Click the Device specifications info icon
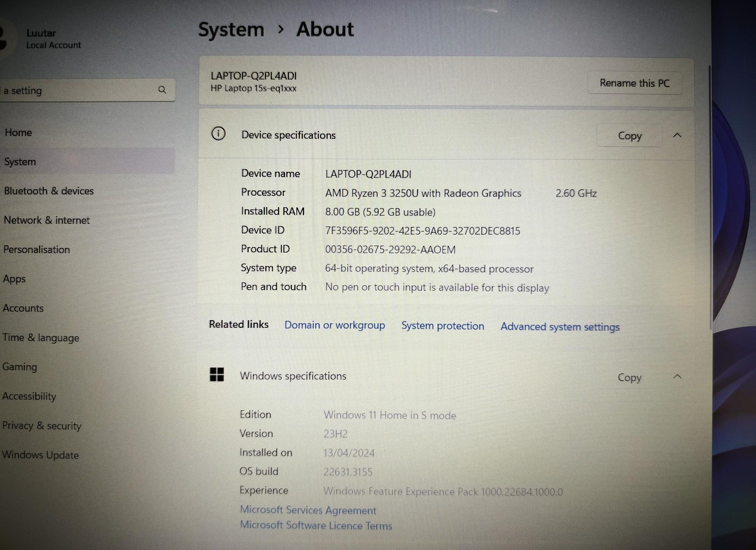The image size is (756, 550). pos(218,134)
